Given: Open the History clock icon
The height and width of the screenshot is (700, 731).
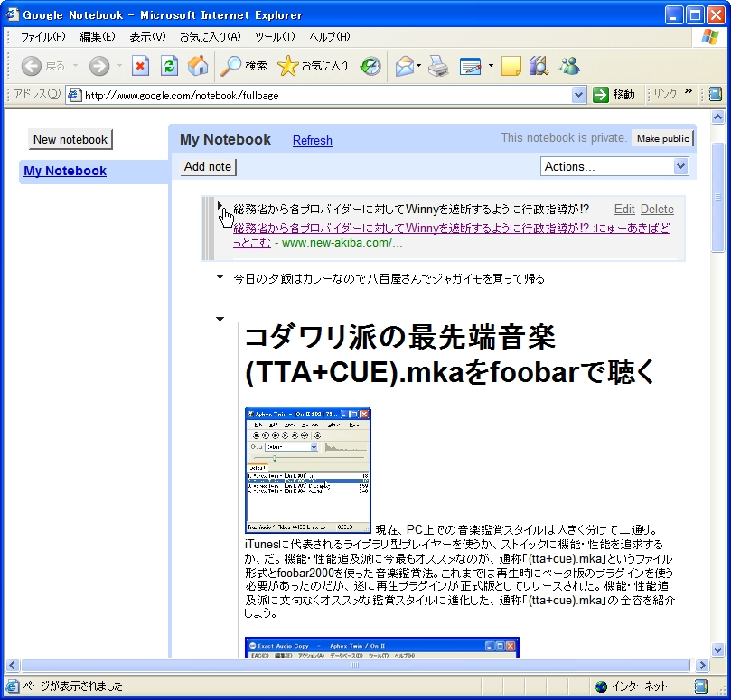Looking at the screenshot, I should (370, 66).
